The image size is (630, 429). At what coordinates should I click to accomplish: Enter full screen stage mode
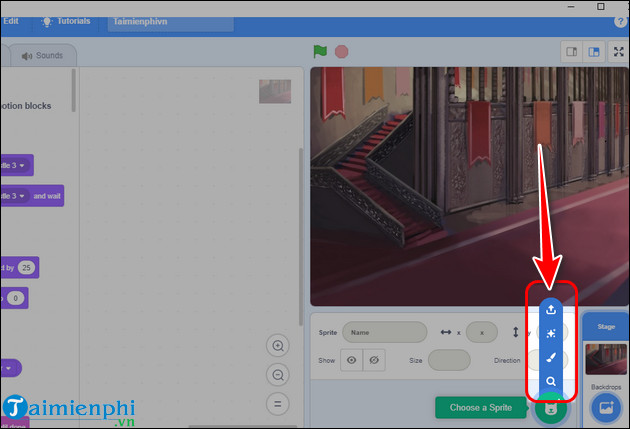point(619,52)
